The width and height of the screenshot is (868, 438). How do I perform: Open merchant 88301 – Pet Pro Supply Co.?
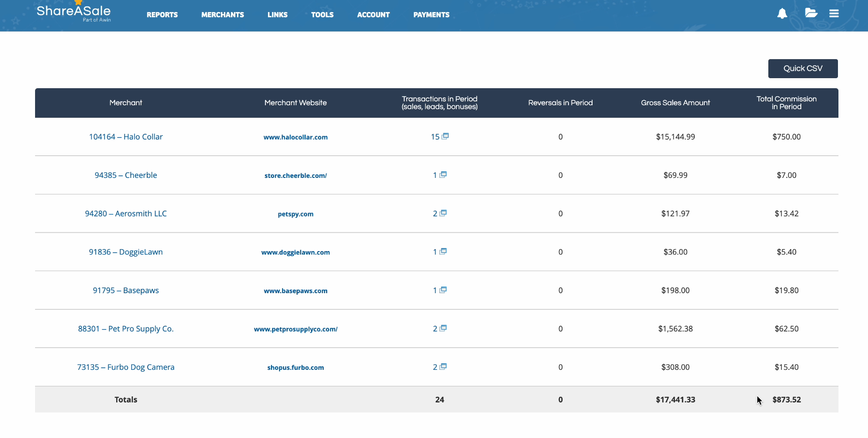[x=126, y=329]
